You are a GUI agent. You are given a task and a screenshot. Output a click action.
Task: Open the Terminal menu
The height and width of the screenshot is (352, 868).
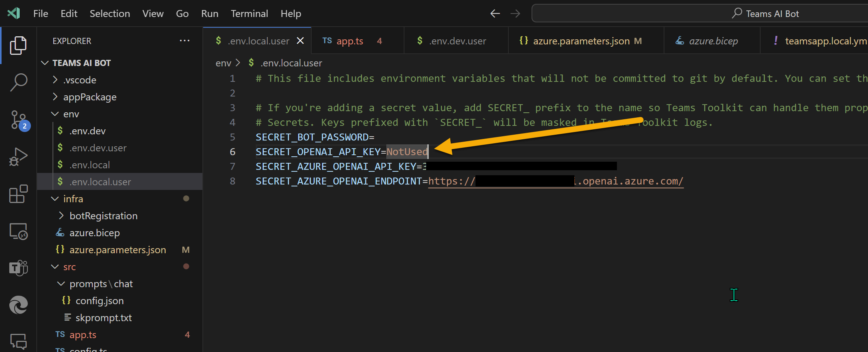tap(249, 13)
